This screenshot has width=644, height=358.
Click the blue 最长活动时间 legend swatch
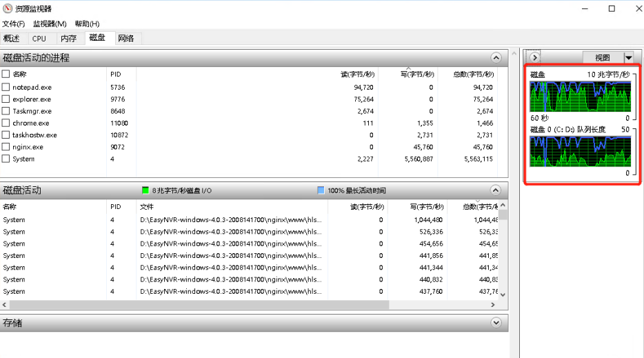click(321, 190)
